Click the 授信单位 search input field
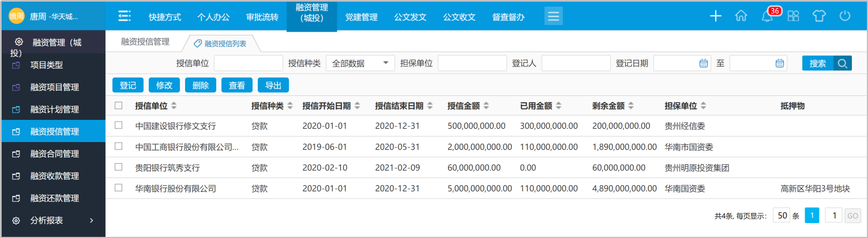The width and height of the screenshot is (868, 238). [x=248, y=63]
